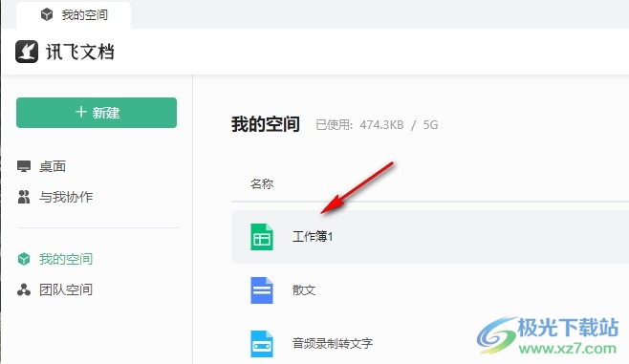Click the 讯飞文档 title text
Viewport: 629px width, 364px height.
[80, 52]
